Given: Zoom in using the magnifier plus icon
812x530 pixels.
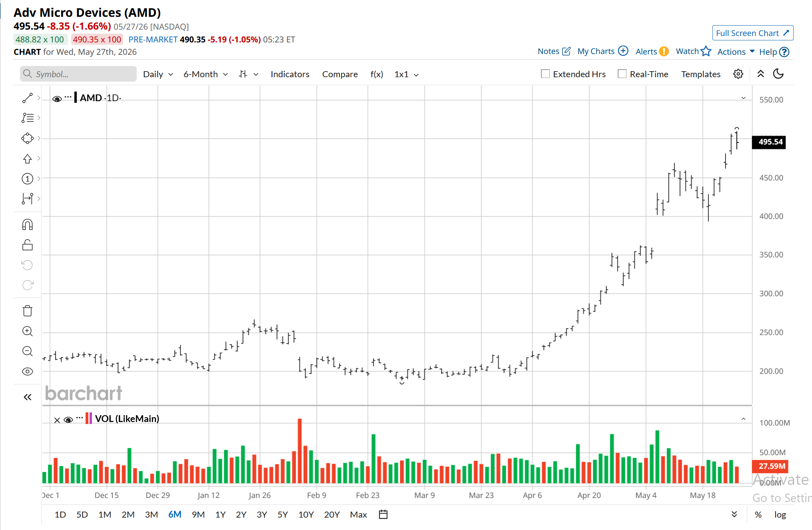Looking at the screenshot, I should pos(27,331).
